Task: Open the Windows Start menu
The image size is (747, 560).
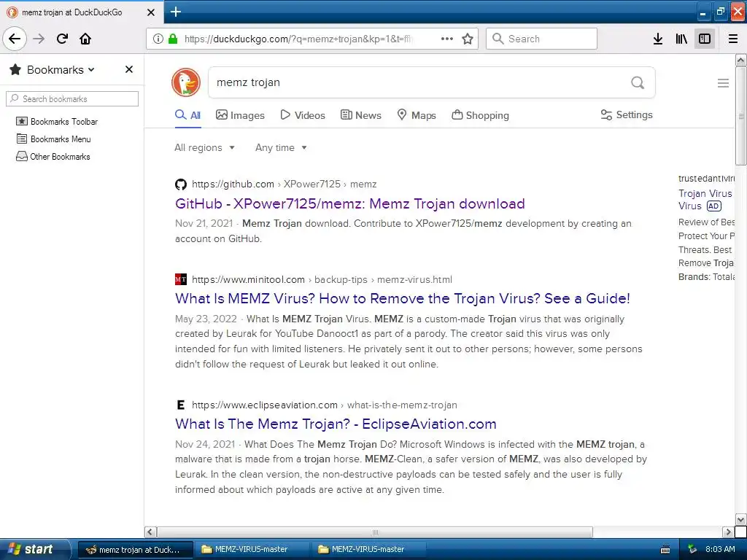Action: point(34,549)
